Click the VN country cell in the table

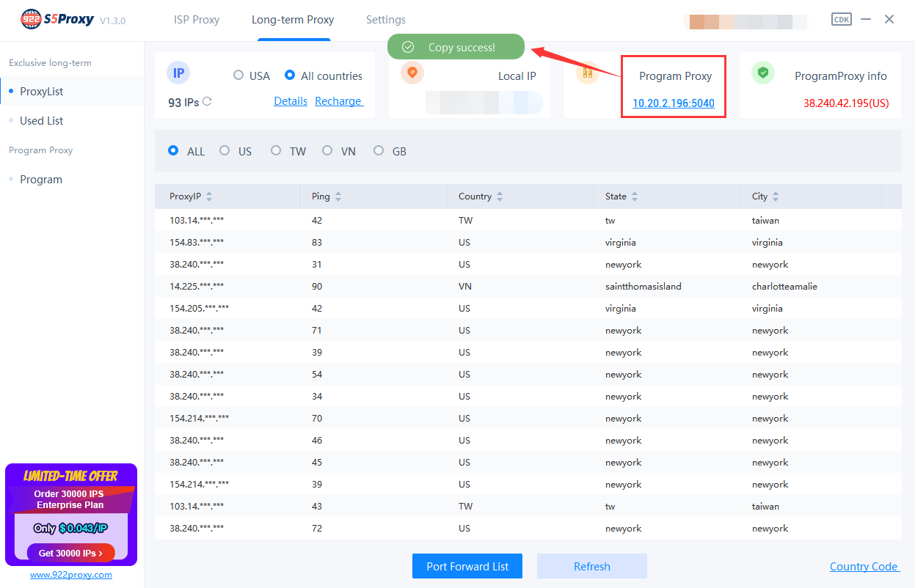click(x=465, y=286)
